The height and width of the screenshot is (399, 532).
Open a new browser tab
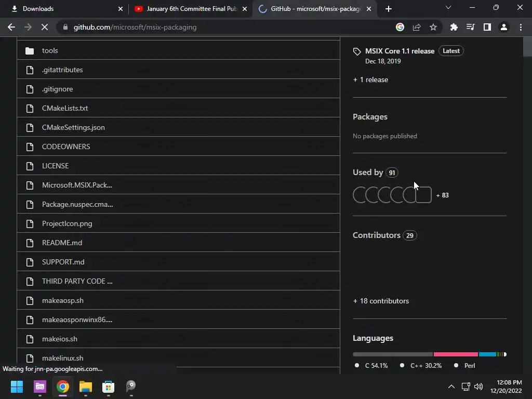coord(389,9)
